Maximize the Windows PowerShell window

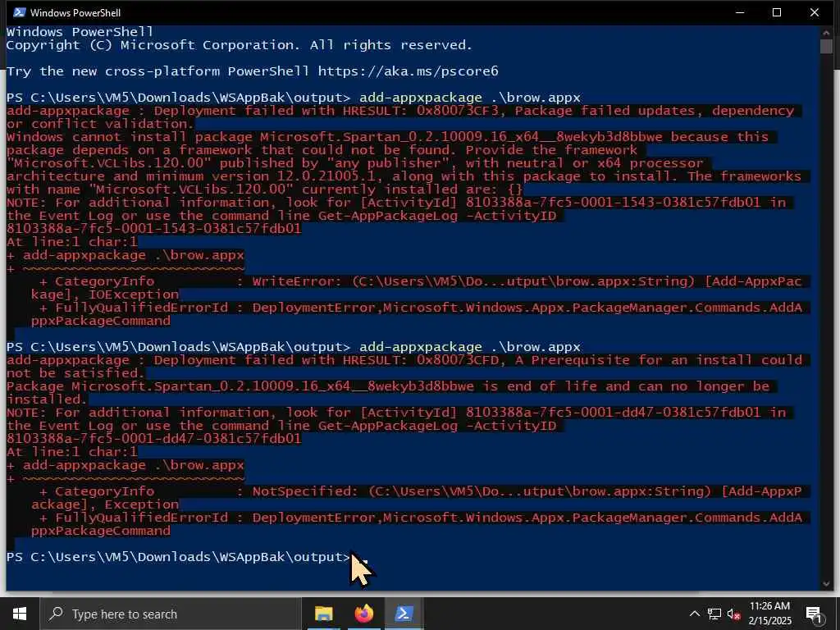[x=777, y=12]
